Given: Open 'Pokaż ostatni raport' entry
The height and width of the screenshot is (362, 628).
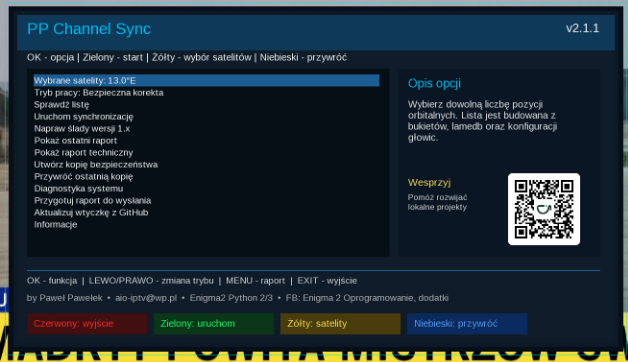Looking at the screenshot, I should [x=75, y=141].
